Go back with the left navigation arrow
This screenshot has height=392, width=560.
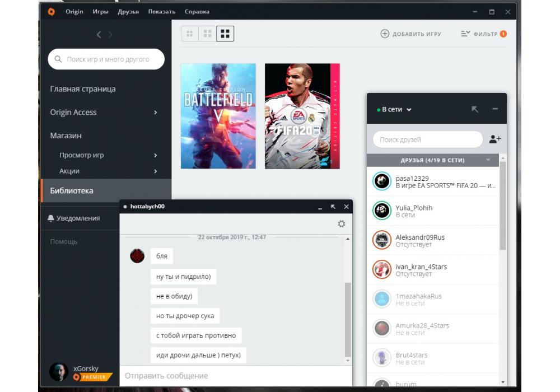(99, 35)
